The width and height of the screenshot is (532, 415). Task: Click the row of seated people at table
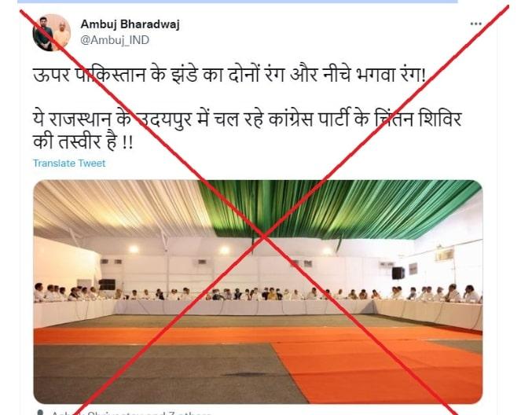pyautogui.click(x=258, y=293)
